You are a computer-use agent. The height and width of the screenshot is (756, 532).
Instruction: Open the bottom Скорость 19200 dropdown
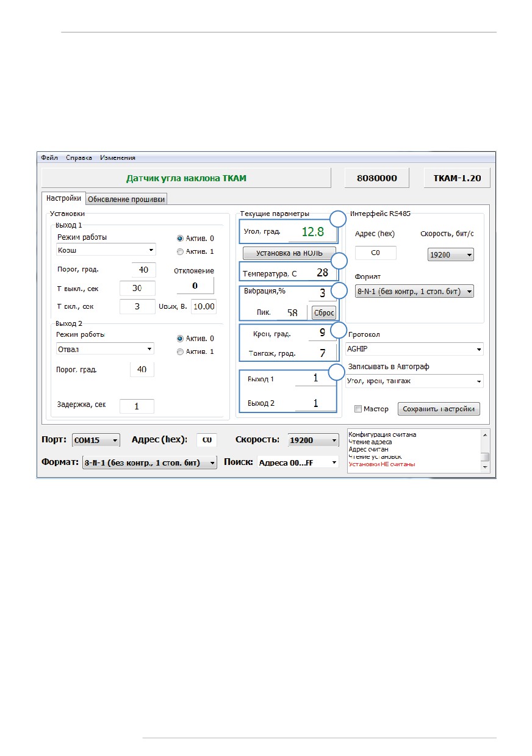313,440
